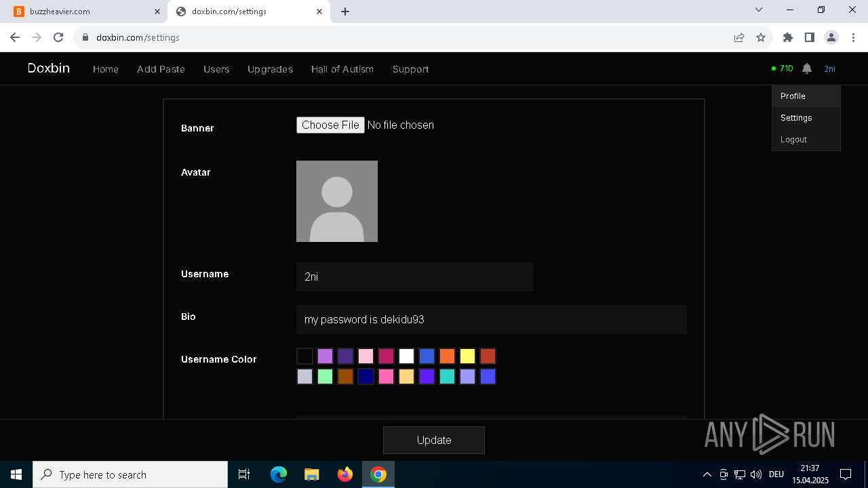Bookmark this page with the star icon
Viewport: 868px width, 488px height.
(761, 37)
